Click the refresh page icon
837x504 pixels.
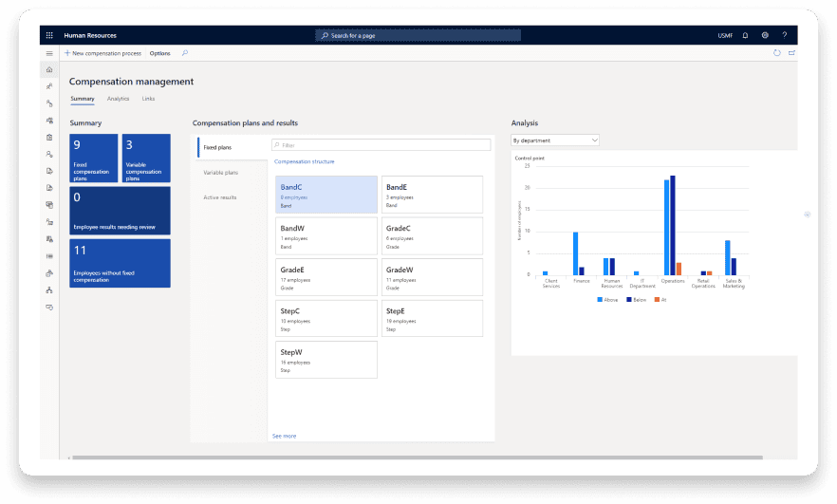pyautogui.click(x=777, y=53)
